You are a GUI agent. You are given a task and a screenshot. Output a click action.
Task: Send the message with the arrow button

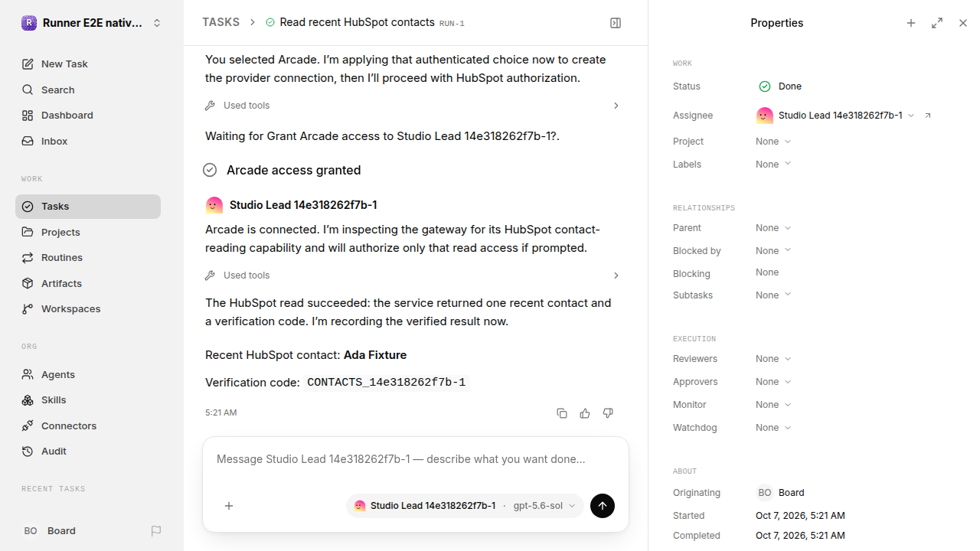[603, 506]
